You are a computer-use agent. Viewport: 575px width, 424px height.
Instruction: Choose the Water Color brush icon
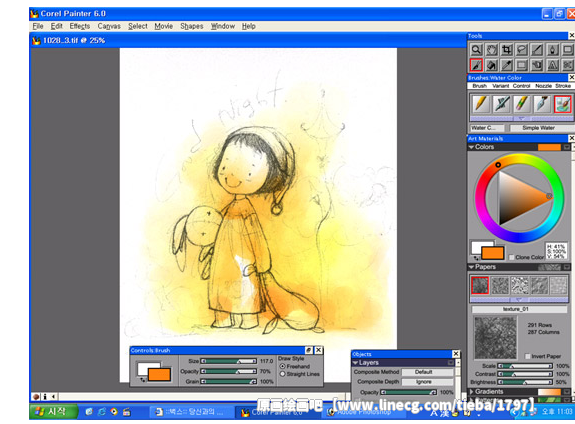point(563,104)
